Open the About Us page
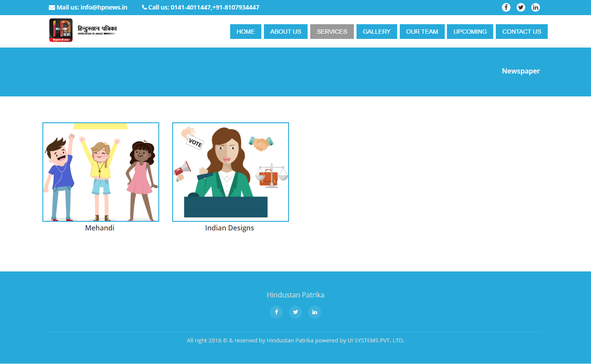 pyautogui.click(x=286, y=32)
